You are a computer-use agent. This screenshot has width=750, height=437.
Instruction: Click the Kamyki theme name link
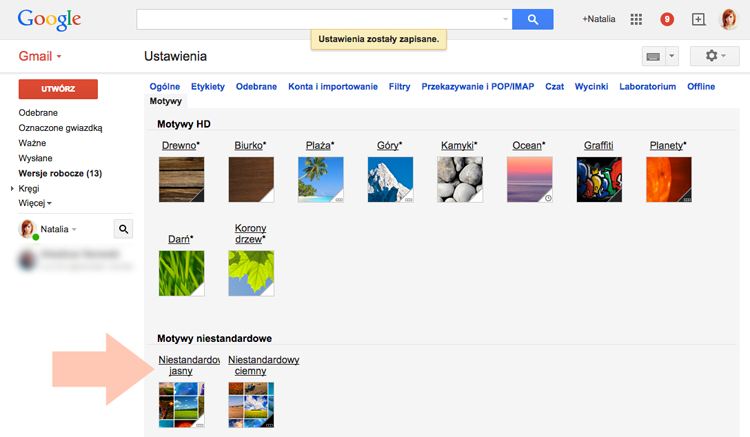pos(459,145)
